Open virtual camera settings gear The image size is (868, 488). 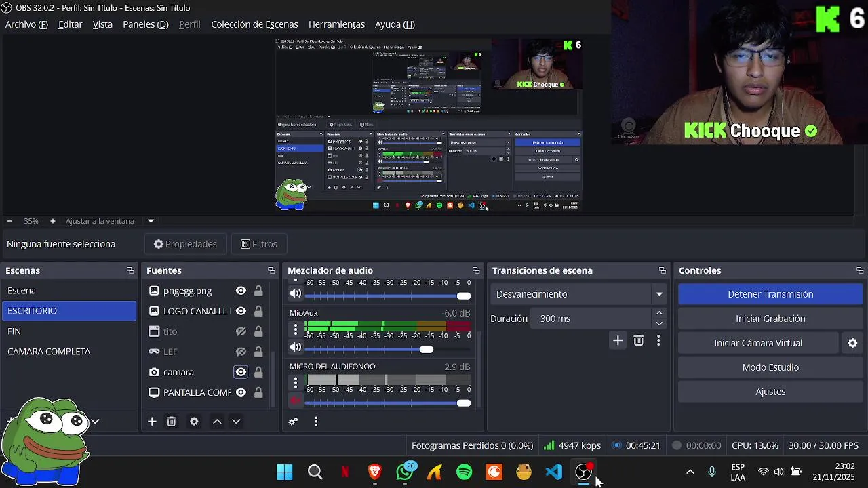pos(852,343)
